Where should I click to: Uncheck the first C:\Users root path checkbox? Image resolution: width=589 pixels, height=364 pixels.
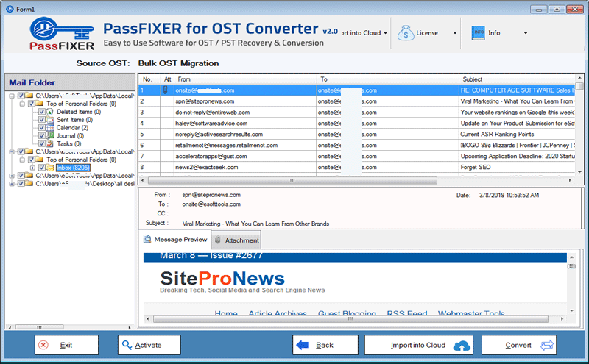click(21, 96)
